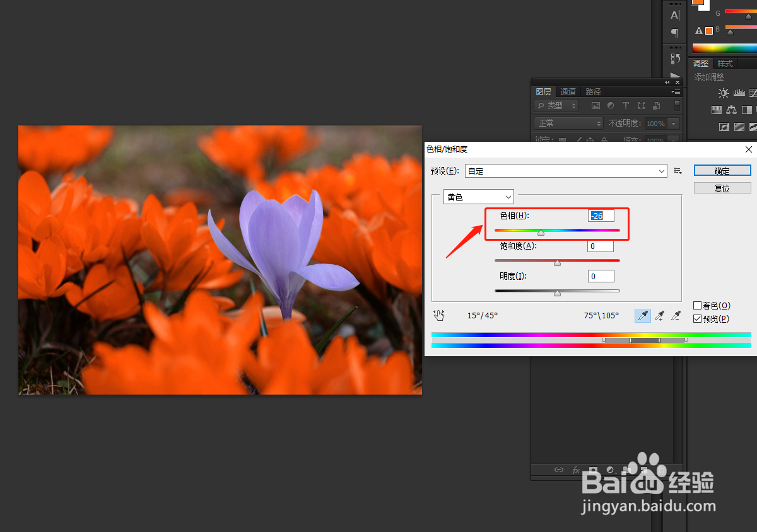
Task: Enable the 着色 colorize checkbox
Action: (x=697, y=305)
